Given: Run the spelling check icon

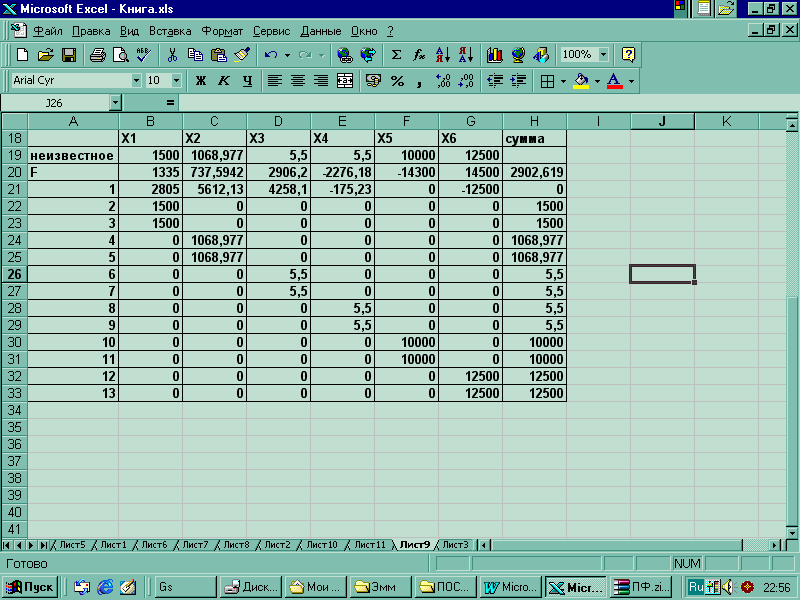Looking at the screenshot, I should point(144,55).
